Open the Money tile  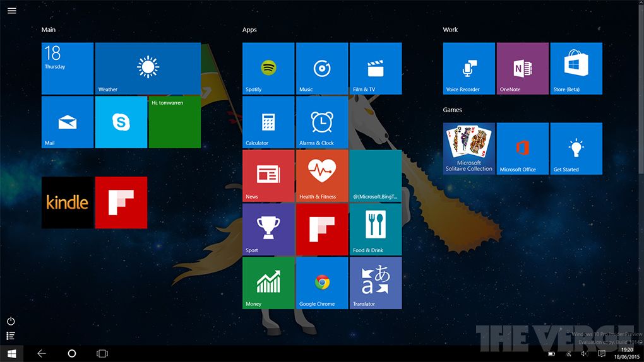click(x=268, y=283)
